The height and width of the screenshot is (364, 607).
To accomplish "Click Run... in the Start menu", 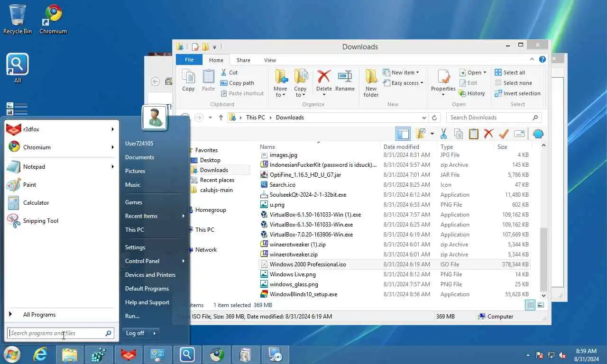I will 132,316.
